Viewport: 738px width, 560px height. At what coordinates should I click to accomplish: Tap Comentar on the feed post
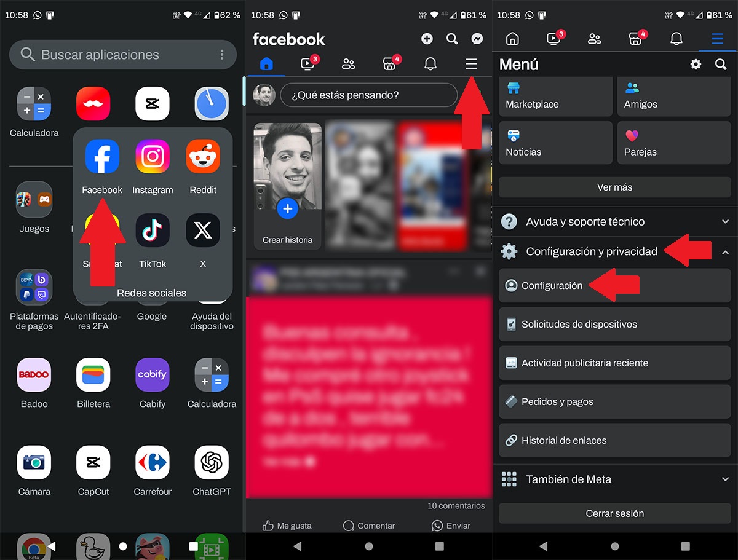(x=369, y=526)
